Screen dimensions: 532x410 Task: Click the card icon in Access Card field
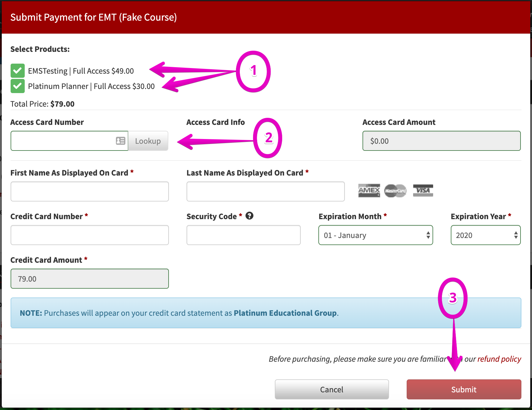click(x=120, y=141)
